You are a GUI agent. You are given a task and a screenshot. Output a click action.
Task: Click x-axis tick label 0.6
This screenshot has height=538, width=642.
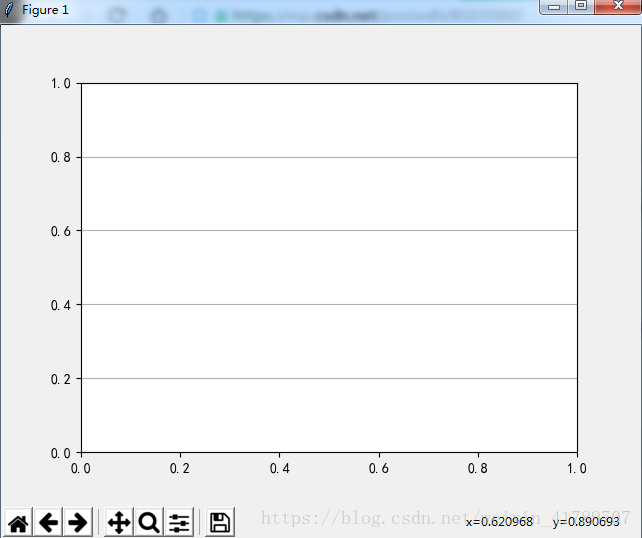(379, 468)
